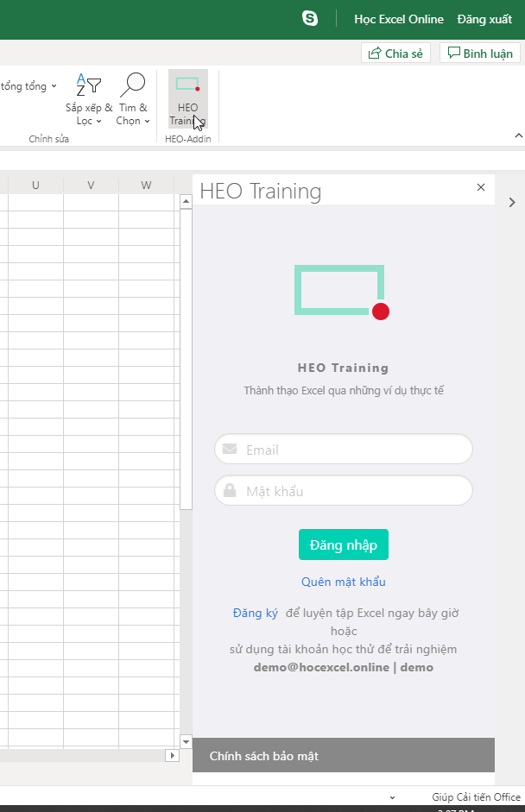Open the Tìm & Chọn find tool
This screenshot has height=812, width=525.
click(x=133, y=99)
